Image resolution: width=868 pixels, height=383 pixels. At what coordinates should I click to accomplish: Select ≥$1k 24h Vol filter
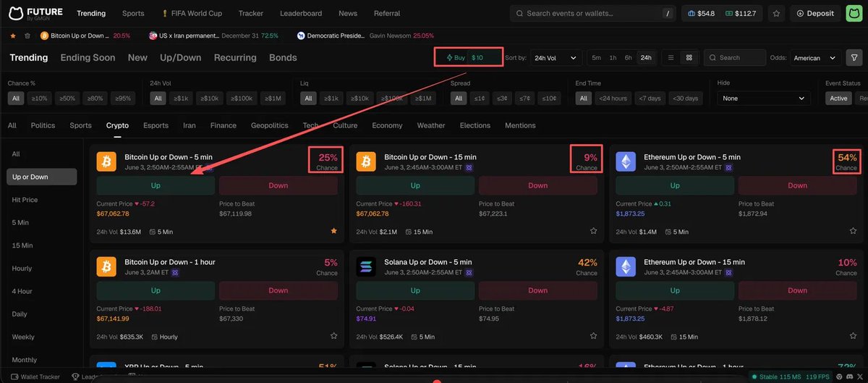click(x=182, y=98)
